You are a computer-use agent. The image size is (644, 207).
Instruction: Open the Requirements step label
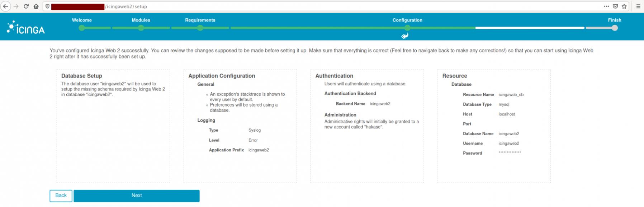pos(200,20)
